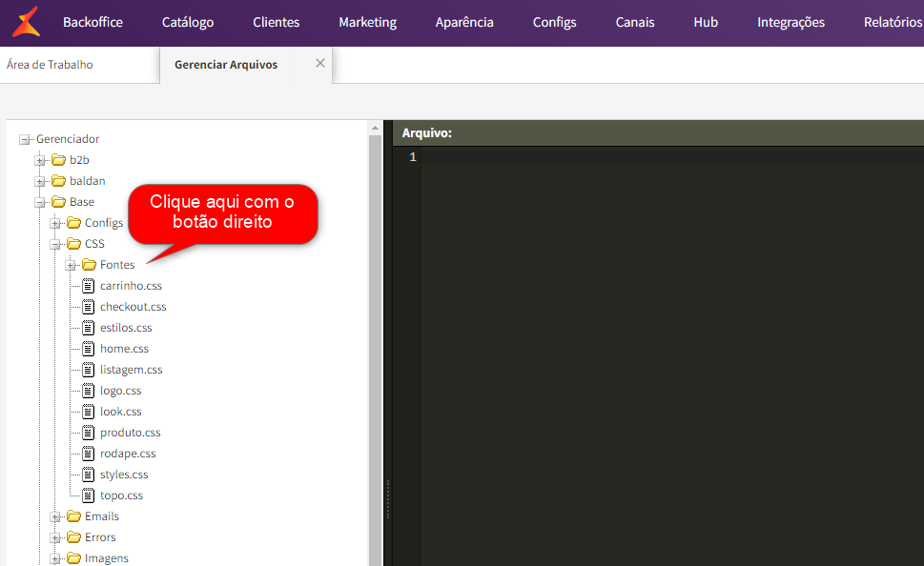Open carrinho.css in the editor

pos(131,286)
